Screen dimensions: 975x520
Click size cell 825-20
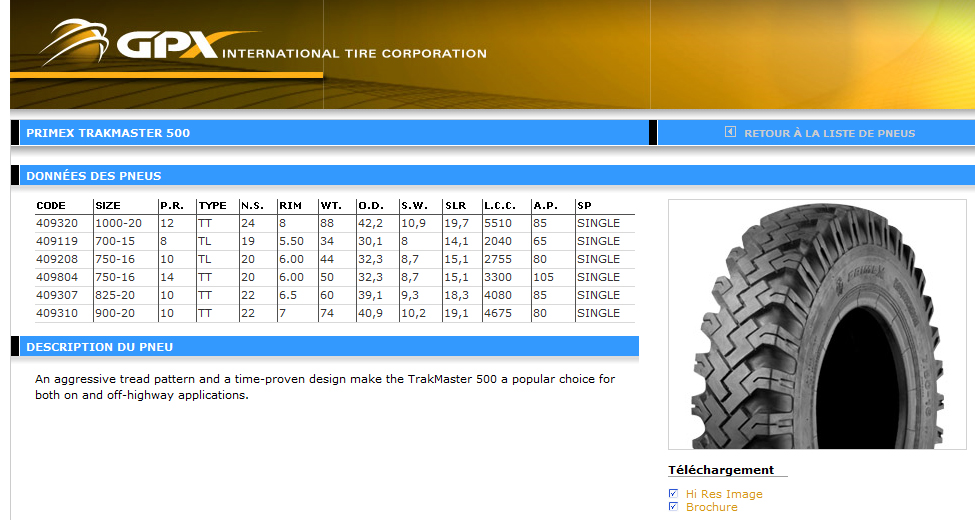click(x=115, y=295)
